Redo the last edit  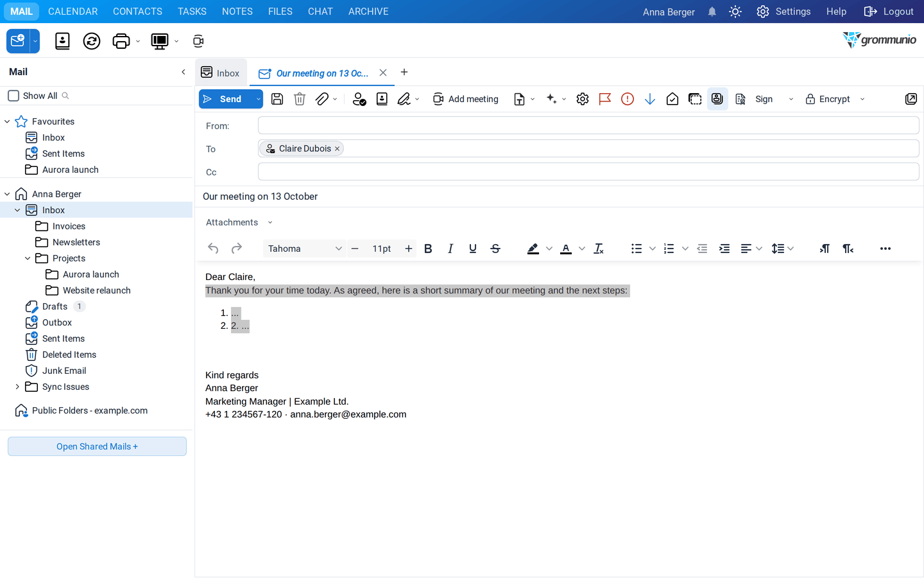[237, 249]
